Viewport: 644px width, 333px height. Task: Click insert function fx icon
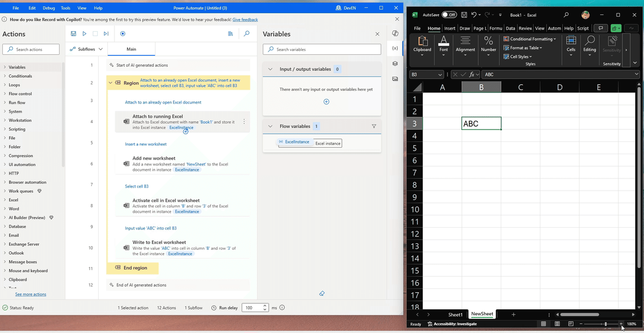(473, 74)
